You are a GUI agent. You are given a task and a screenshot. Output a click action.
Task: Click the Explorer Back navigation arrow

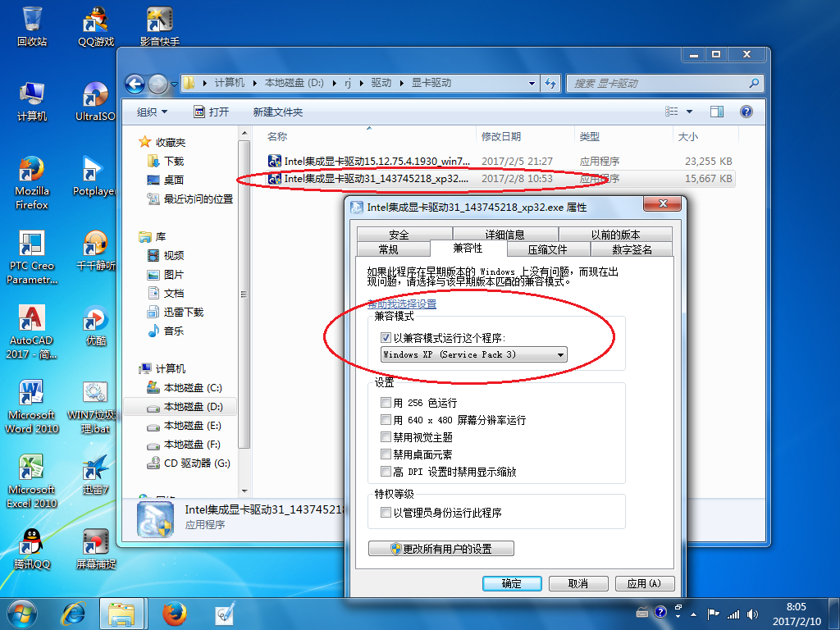click(x=135, y=84)
